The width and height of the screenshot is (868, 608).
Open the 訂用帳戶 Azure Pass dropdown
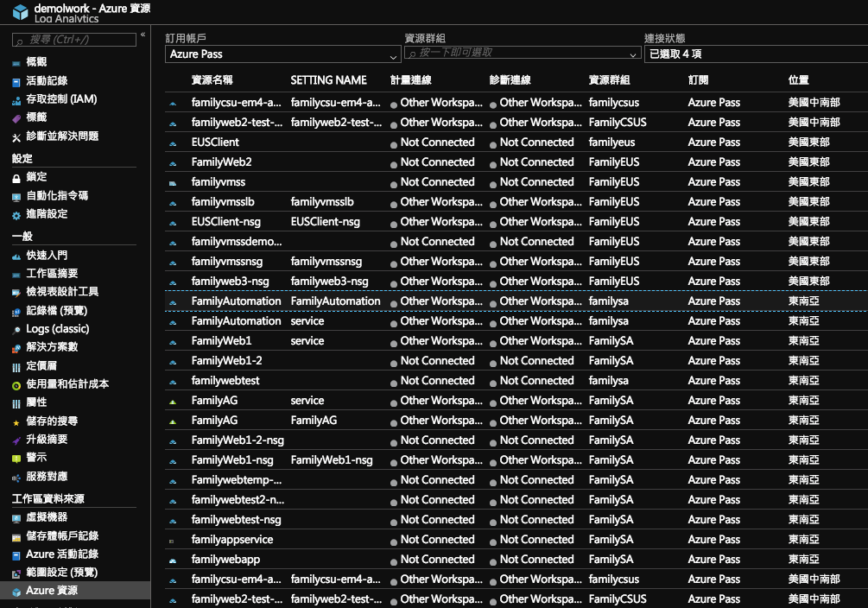pyautogui.click(x=283, y=54)
